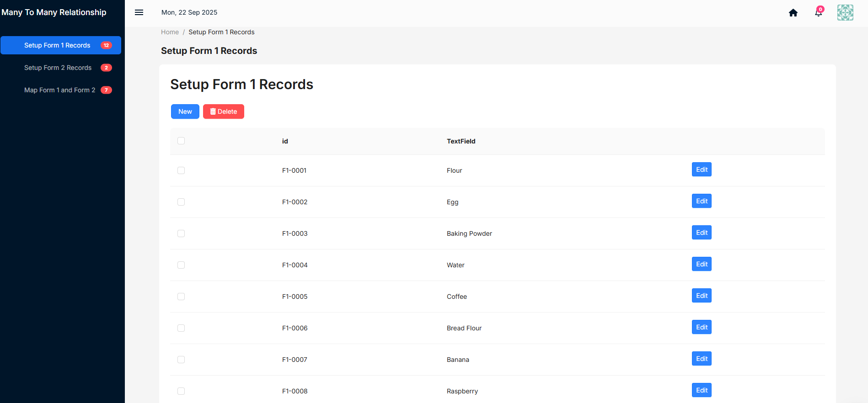Edit the Banana record F1-0007

click(x=702, y=359)
